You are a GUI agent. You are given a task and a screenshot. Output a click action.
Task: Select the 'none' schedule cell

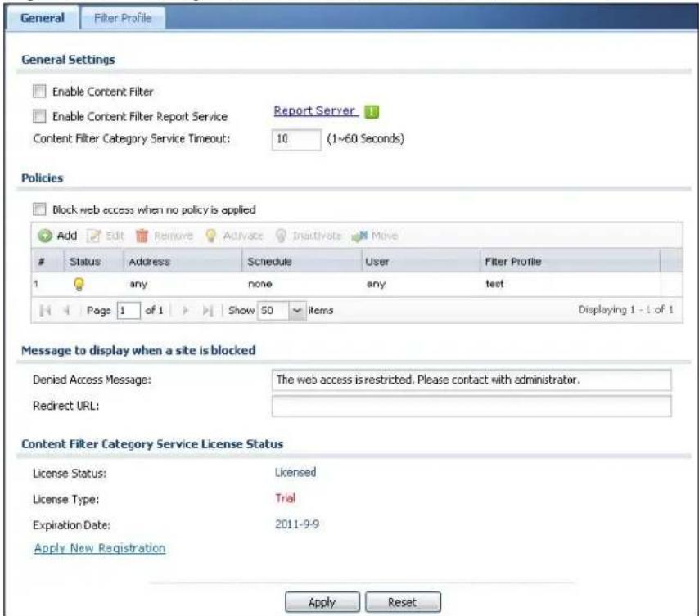click(260, 284)
